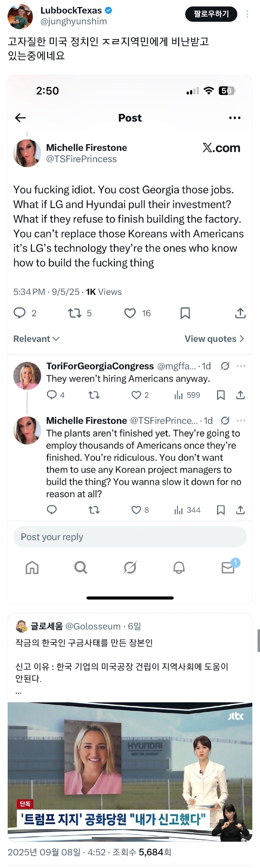
Task: Reply to the ToriForGeorgiaCongress comment
Action: point(52,395)
